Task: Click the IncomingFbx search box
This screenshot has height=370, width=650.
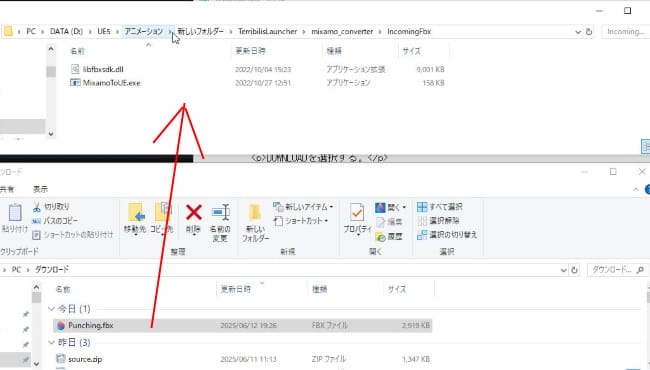Action: click(626, 31)
